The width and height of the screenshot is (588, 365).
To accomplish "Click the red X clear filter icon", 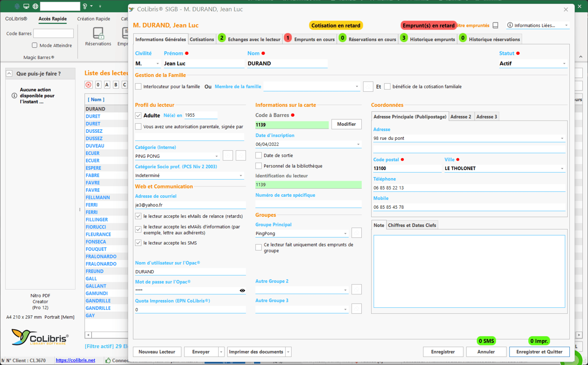I will [x=89, y=85].
